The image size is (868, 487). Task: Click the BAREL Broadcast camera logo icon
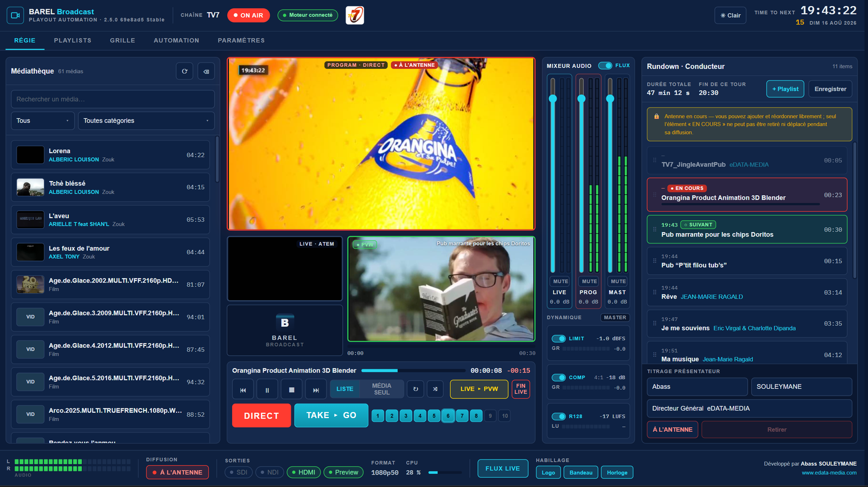click(15, 15)
